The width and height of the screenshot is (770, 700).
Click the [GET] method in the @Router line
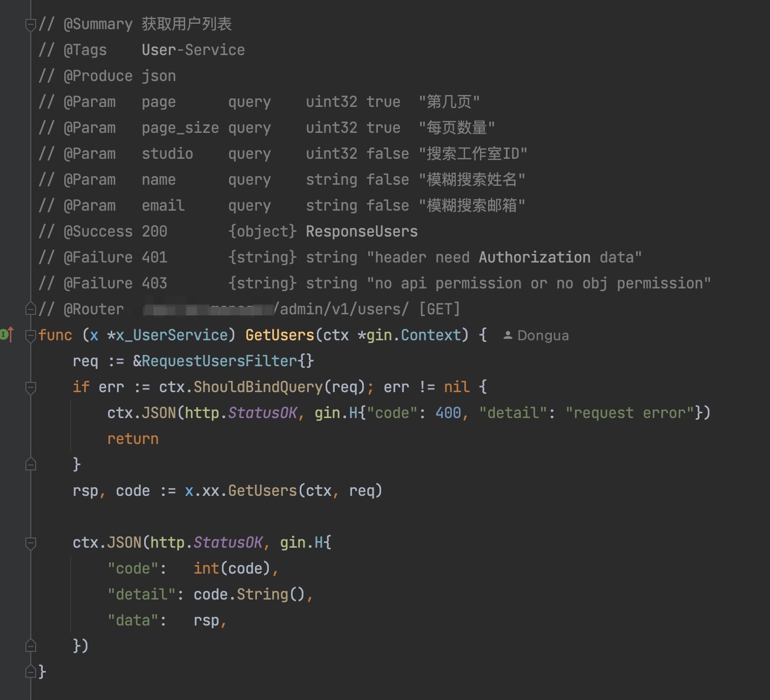point(440,309)
